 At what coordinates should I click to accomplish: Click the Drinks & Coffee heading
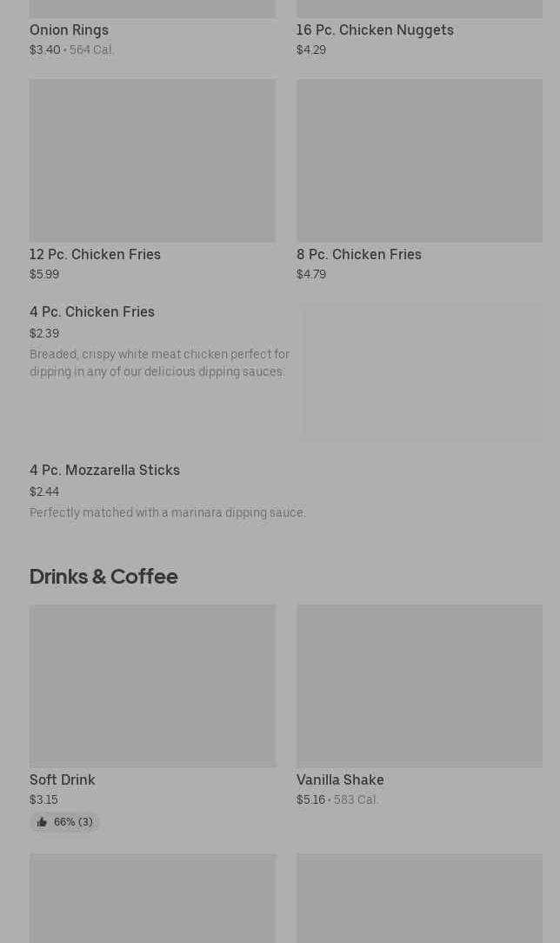click(103, 576)
